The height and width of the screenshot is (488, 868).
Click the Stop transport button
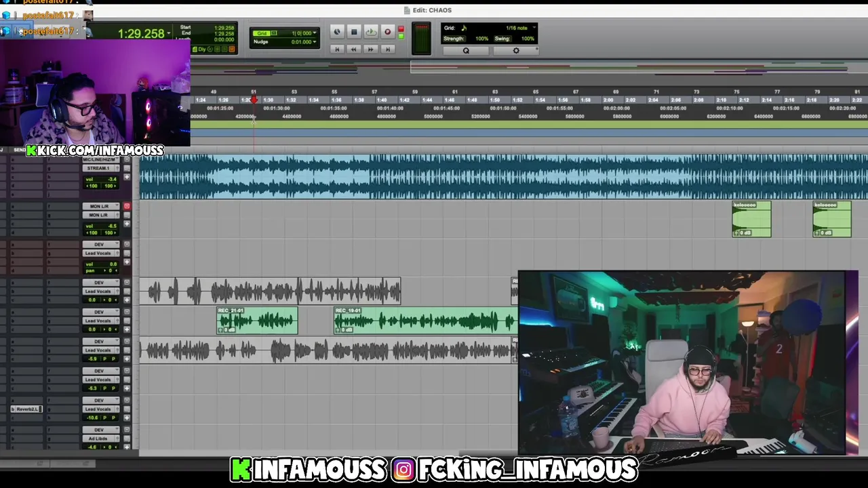tap(354, 32)
